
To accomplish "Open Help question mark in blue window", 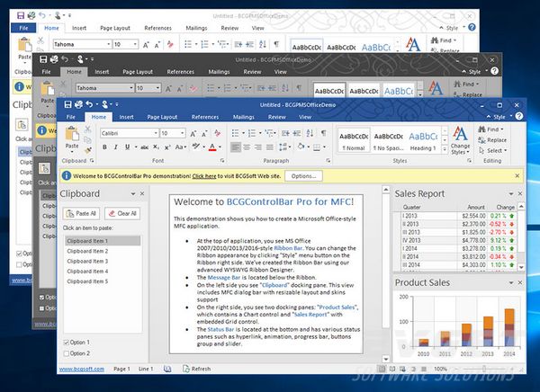I will [x=518, y=116].
